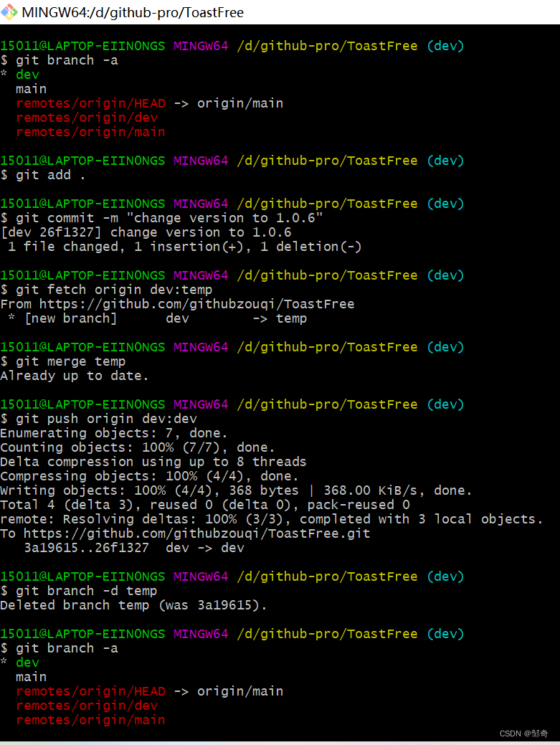The image size is (560, 745).
Task: Click the 'Delta compression using up to 8 threads' line
Action: pyautogui.click(x=153, y=462)
